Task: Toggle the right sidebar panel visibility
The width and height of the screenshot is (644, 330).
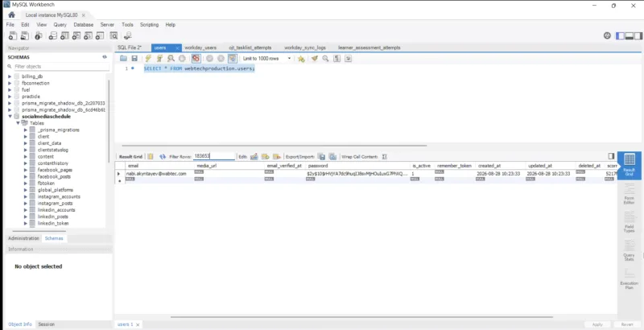Action: [x=638, y=36]
